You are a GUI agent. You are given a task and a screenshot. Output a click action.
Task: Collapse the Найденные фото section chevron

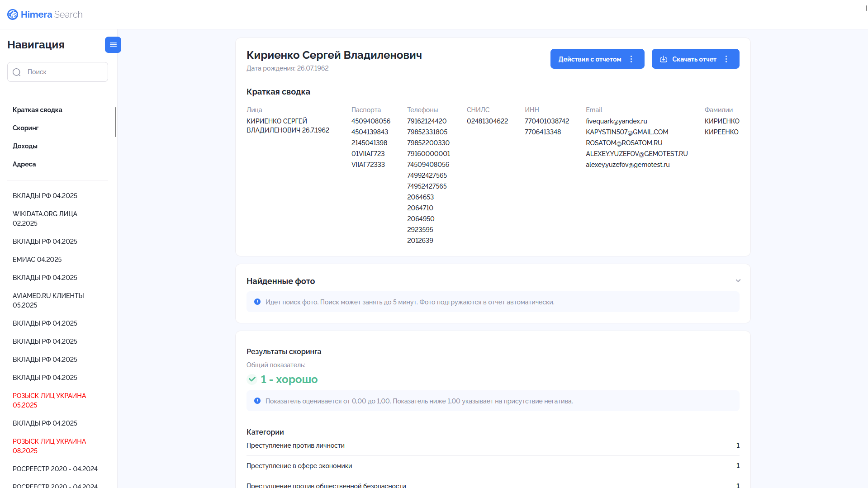[x=738, y=281]
